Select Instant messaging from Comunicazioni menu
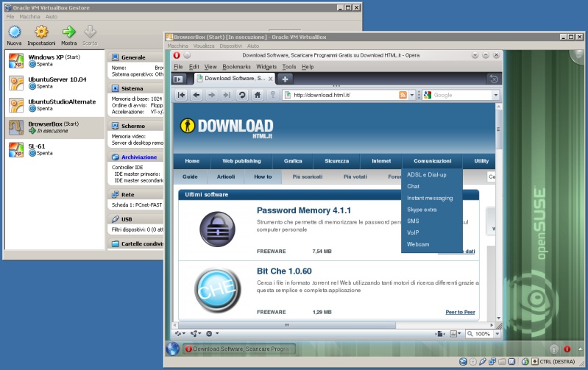 pyautogui.click(x=430, y=198)
